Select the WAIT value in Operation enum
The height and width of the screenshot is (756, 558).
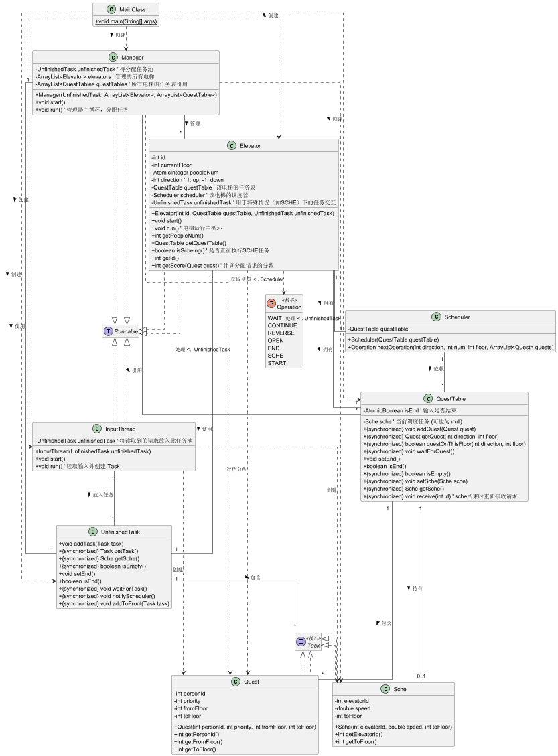[275, 318]
